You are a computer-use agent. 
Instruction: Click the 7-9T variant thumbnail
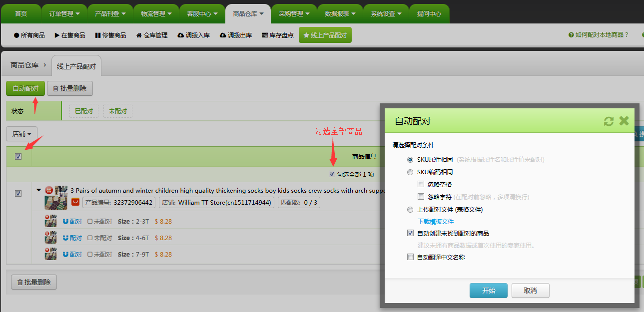50,254
